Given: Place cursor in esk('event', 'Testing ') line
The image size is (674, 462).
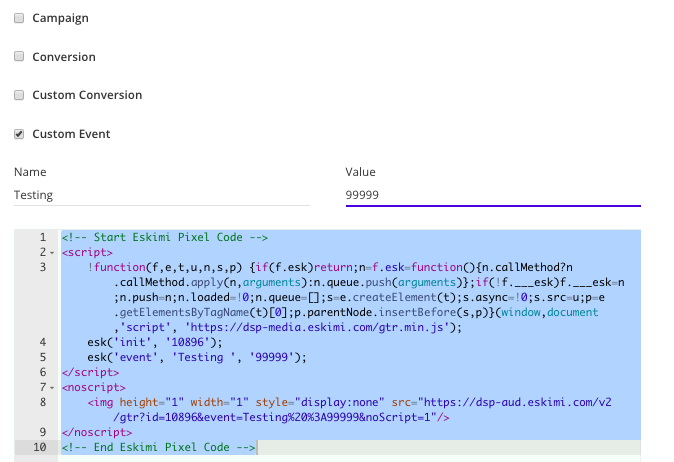Looking at the screenshot, I should (x=197, y=357).
